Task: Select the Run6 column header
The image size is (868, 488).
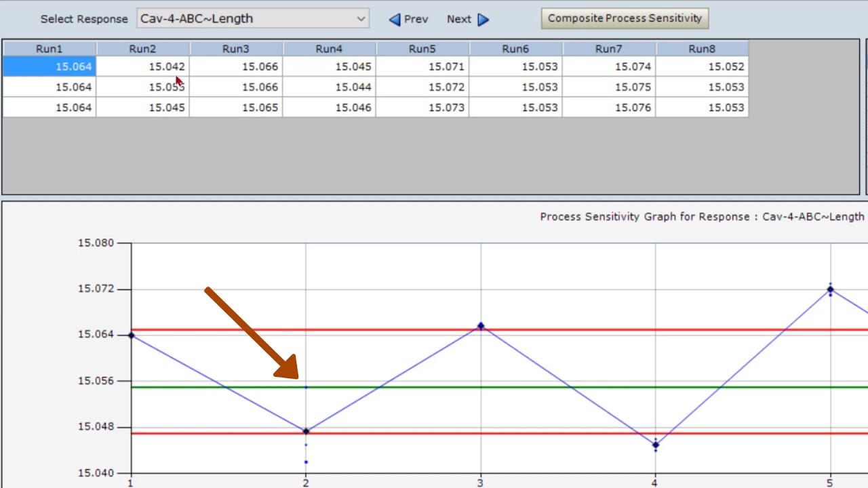Action: click(515, 49)
